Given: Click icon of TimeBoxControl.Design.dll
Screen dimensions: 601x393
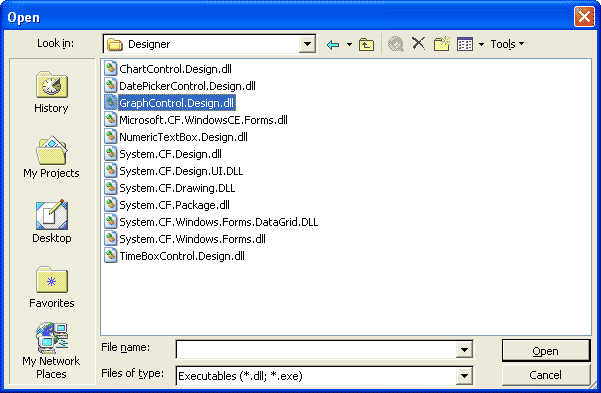Looking at the screenshot, I should pyautogui.click(x=111, y=256).
